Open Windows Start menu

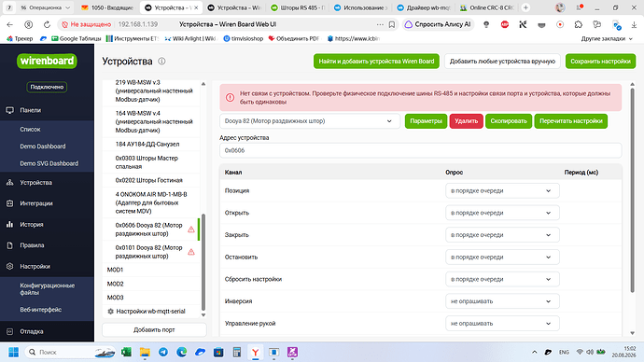[x=14, y=352]
